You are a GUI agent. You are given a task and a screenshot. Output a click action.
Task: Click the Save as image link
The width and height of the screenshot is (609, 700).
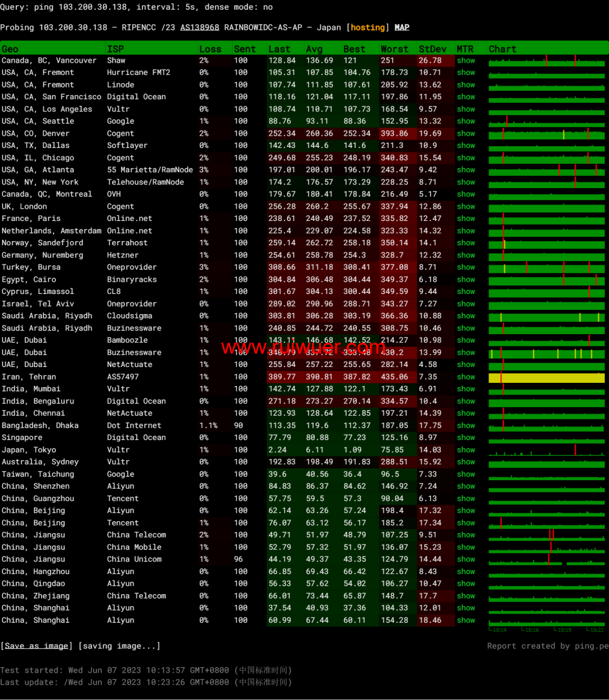(x=37, y=646)
